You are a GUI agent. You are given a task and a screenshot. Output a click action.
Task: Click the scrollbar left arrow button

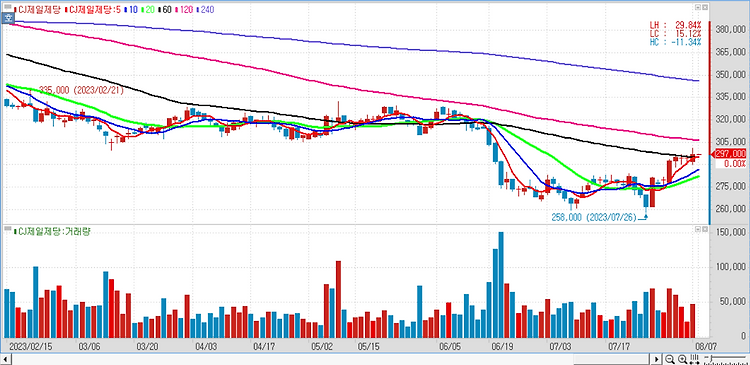pyautogui.click(x=6, y=359)
